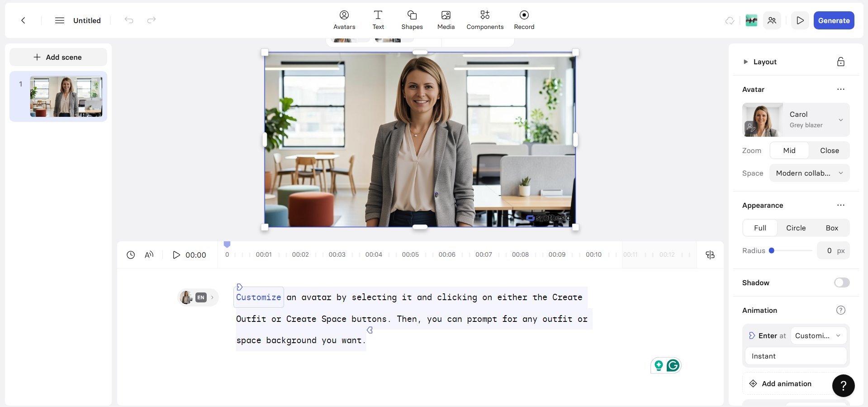Preview the video with the play button
The height and width of the screenshot is (407, 868).
[x=800, y=20]
